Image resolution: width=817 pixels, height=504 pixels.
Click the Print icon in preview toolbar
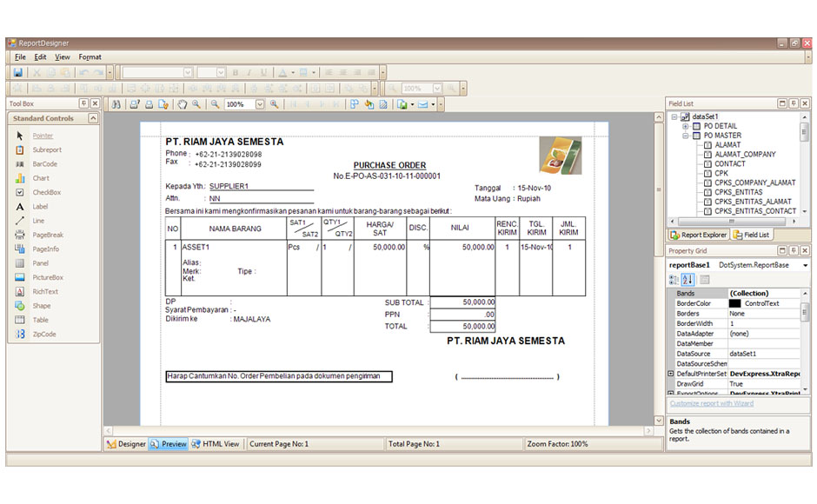tap(149, 104)
